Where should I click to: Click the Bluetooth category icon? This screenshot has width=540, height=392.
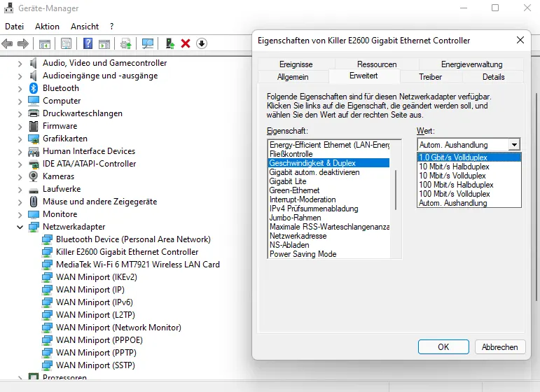(34, 88)
